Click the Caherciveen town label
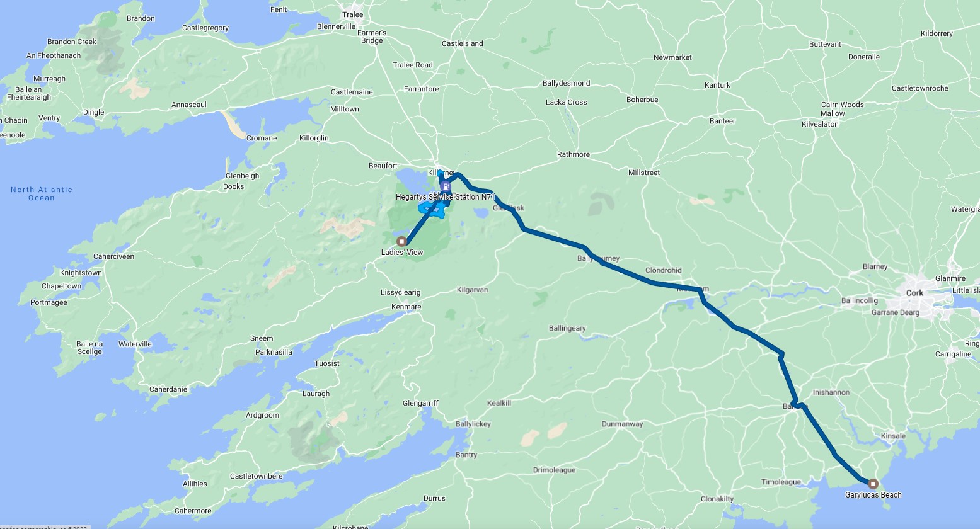This screenshot has width=980, height=529. [113, 256]
